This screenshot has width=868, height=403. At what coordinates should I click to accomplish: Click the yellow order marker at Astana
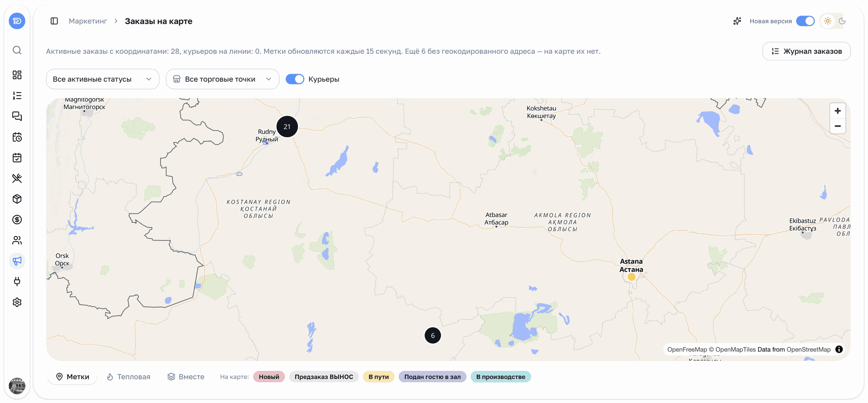pyautogui.click(x=631, y=277)
